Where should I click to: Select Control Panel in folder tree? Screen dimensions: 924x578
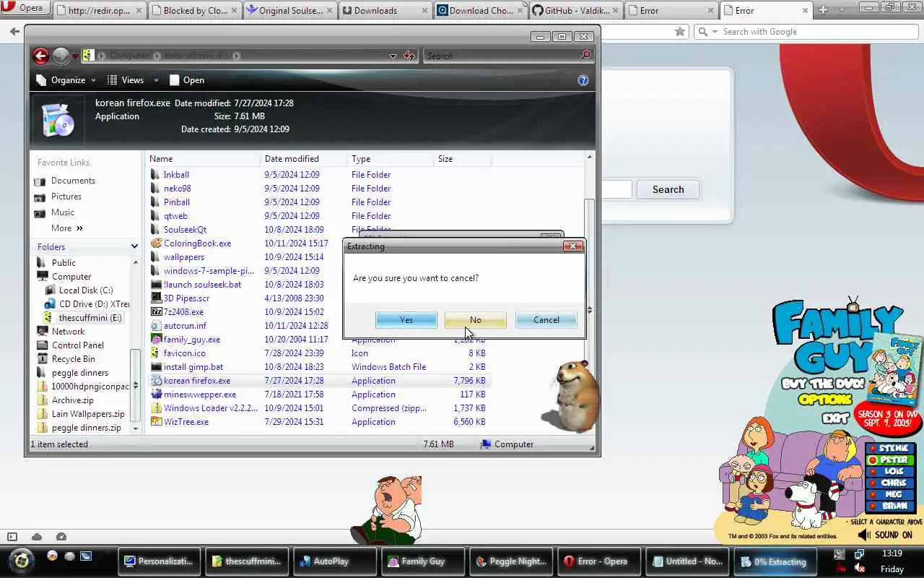[78, 345]
